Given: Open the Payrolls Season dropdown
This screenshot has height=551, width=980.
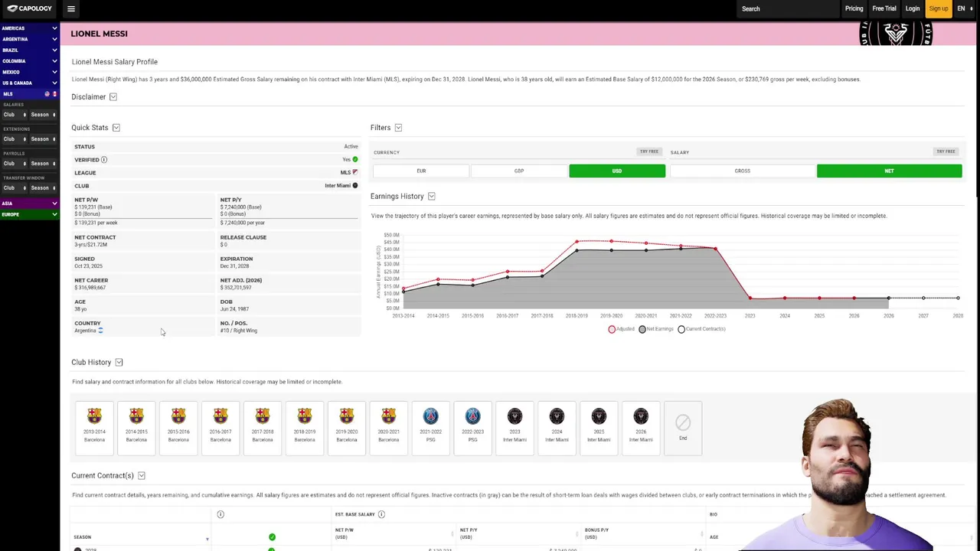Looking at the screenshot, I should (x=44, y=164).
